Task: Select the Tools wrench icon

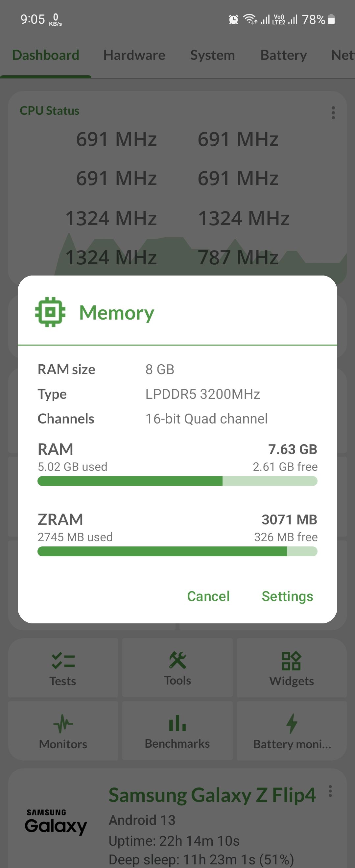Action: point(177,660)
